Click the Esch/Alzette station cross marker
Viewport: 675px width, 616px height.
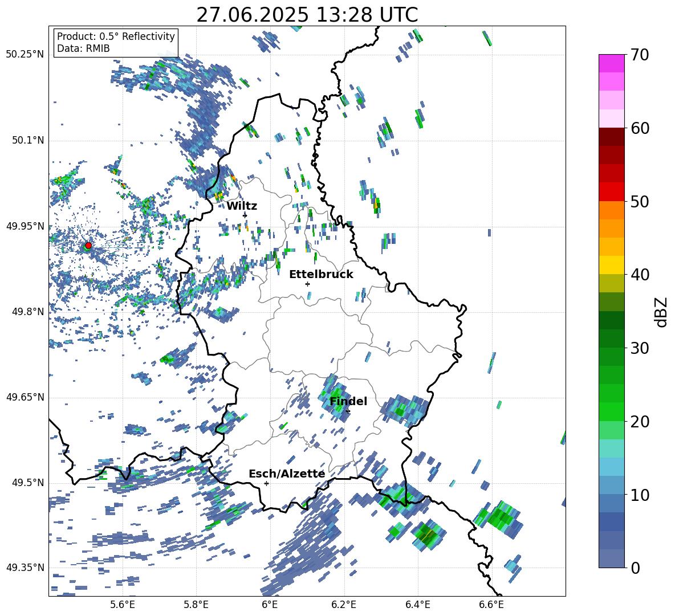pos(266,483)
